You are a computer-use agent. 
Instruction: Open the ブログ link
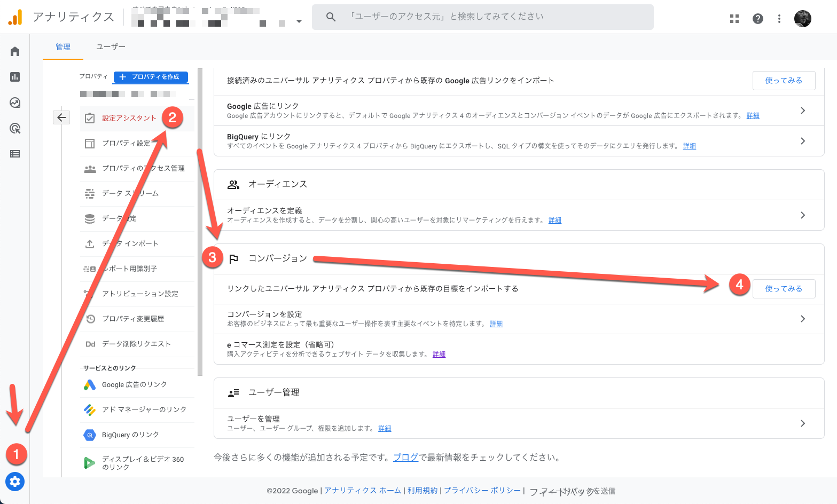click(x=405, y=458)
